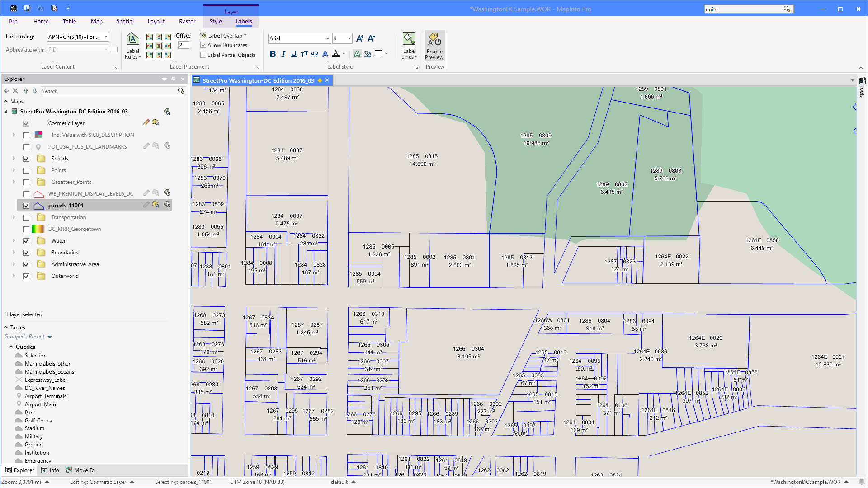Enable Preview for labels

tap(434, 46)
